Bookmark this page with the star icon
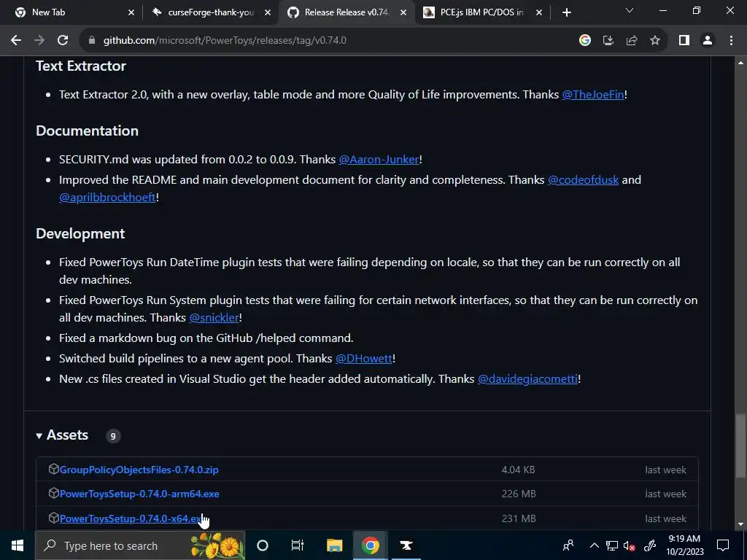Screen dimensions: 747x560 [655, 41]
